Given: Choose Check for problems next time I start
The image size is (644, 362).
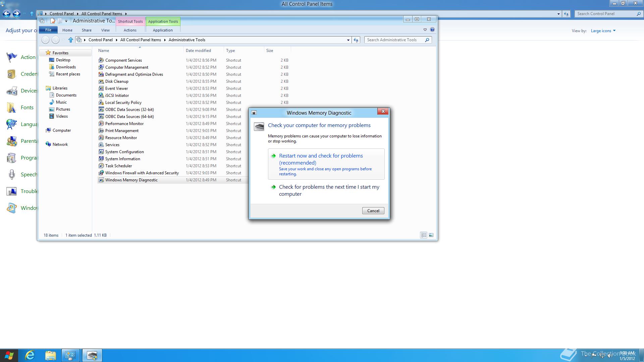Looking at the screenshot, I should 326,190.
